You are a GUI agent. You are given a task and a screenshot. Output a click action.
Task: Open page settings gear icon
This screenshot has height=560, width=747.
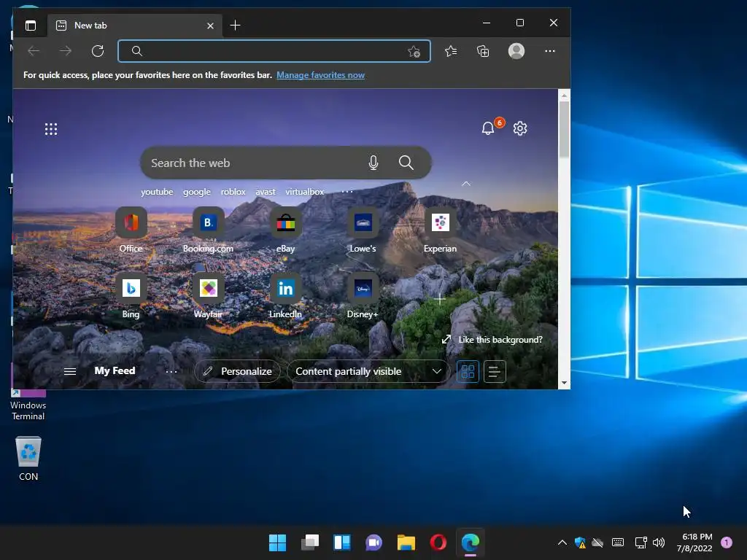coord(519,128)
